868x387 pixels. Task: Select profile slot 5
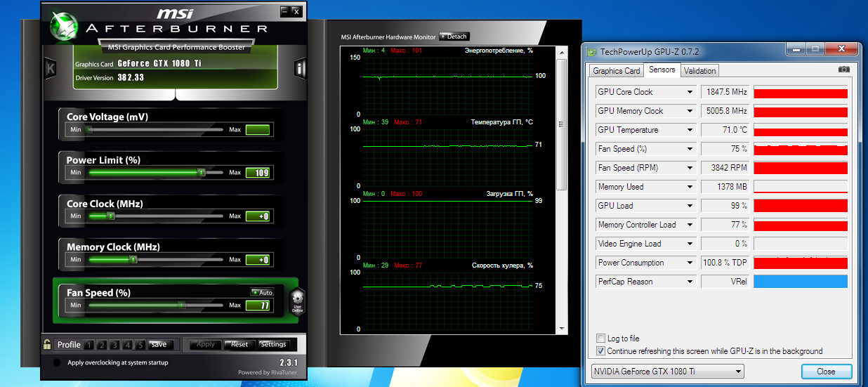pos(140,345)
